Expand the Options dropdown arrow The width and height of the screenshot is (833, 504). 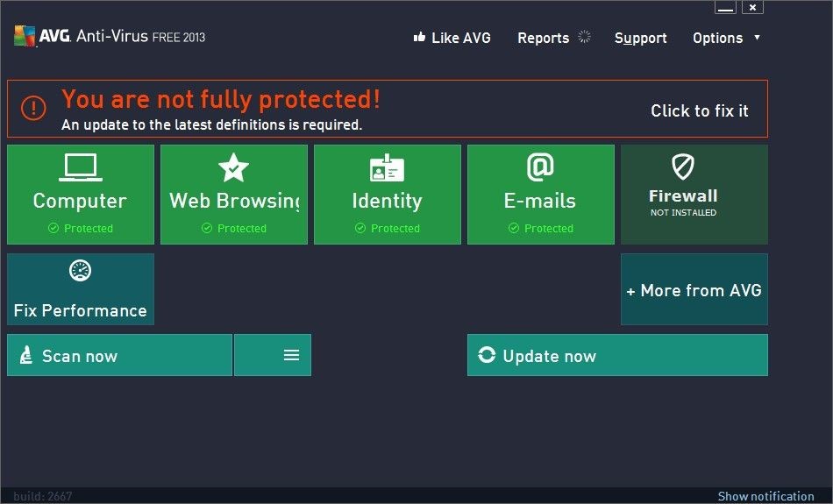click(x=757, y=38)
